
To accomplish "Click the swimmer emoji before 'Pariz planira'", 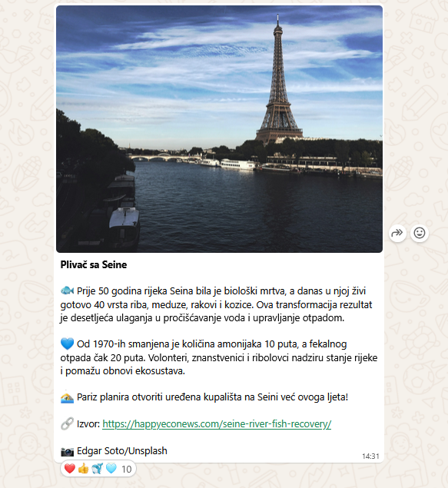I will click(x=67, y=397).
